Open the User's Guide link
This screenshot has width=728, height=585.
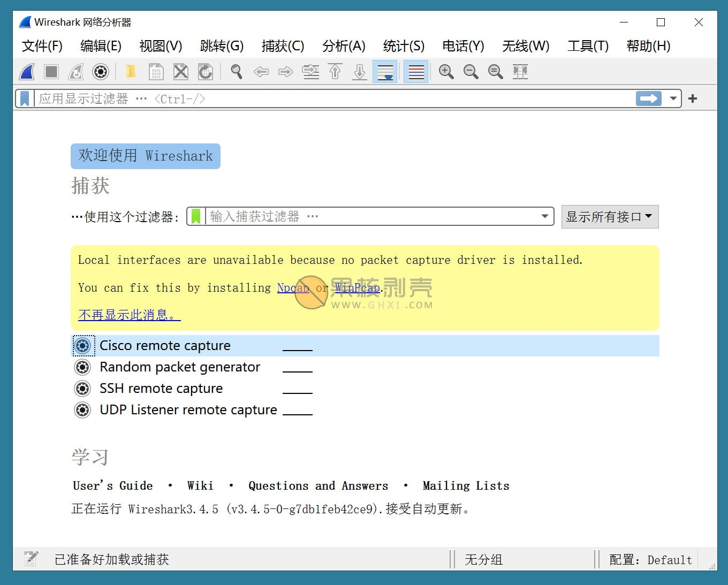(x=113, y=485)
